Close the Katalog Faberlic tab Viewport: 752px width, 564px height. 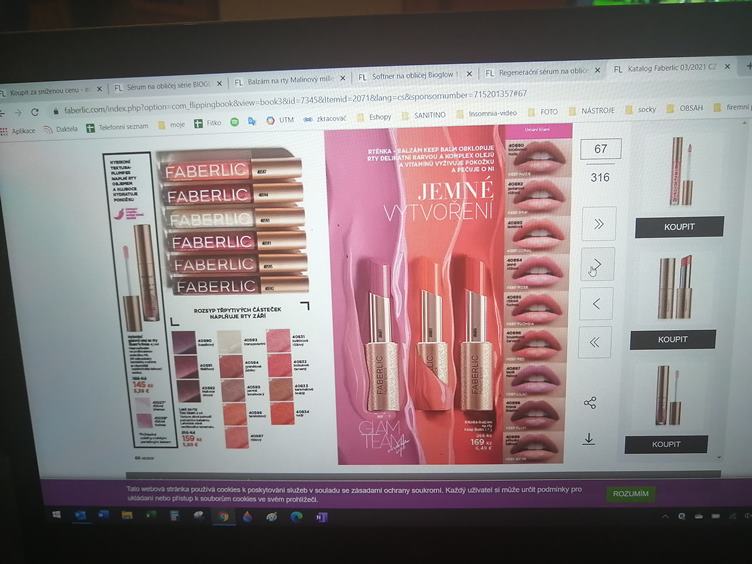[728, 67]
